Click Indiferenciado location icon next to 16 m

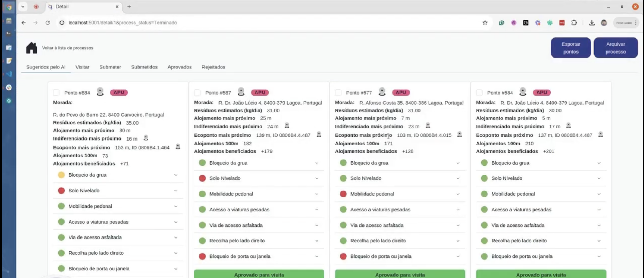[146, 138]
